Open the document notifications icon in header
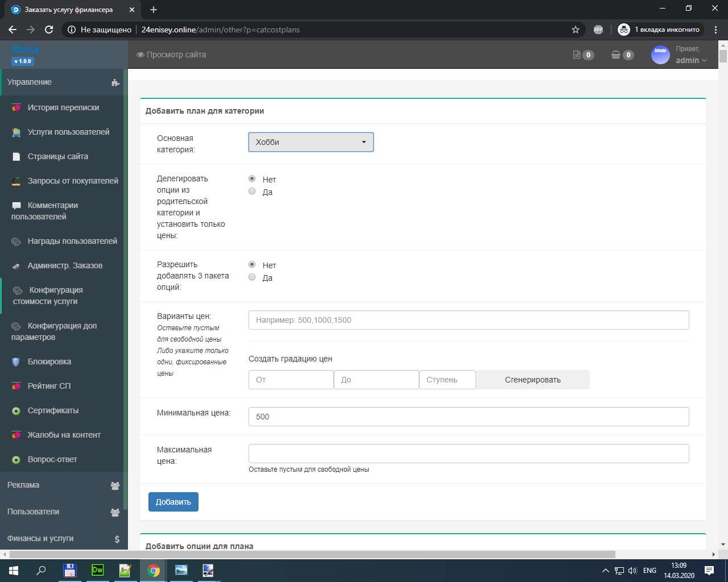Image resolution: width=728 pixels, height=582 pixels. 577,55
